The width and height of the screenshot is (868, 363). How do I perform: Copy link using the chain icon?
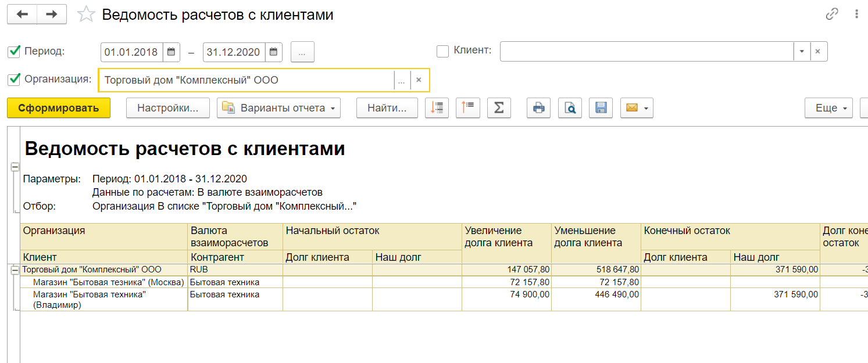pyautogui.click(x=832, y=15)
